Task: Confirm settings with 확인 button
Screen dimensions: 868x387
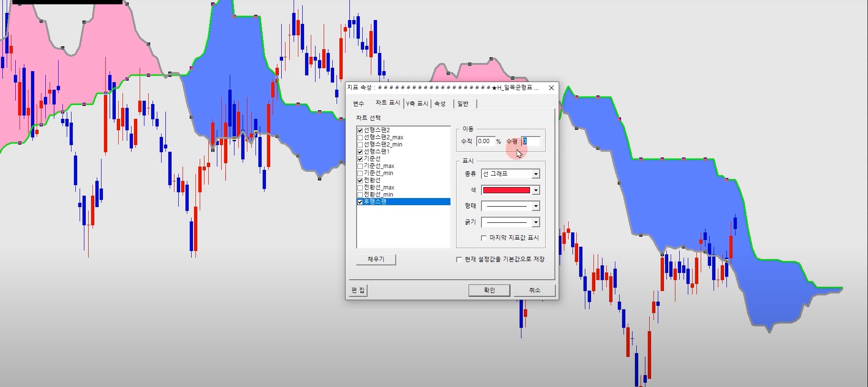Action: pyautogui.click(x=489, y=290)
